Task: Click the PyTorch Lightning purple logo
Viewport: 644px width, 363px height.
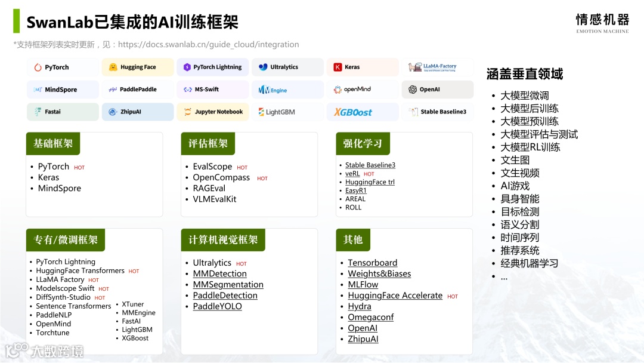Action: [187, 67]
